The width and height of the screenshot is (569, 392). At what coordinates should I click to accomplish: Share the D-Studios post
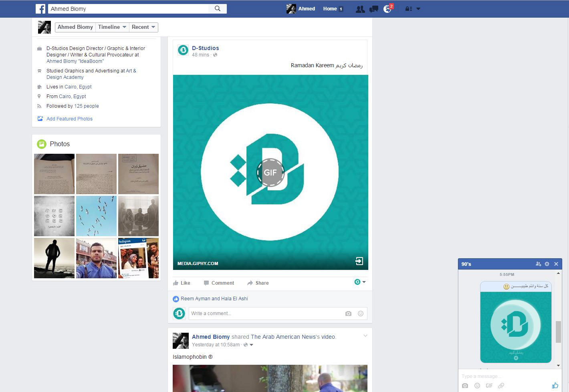pos(258,283)
